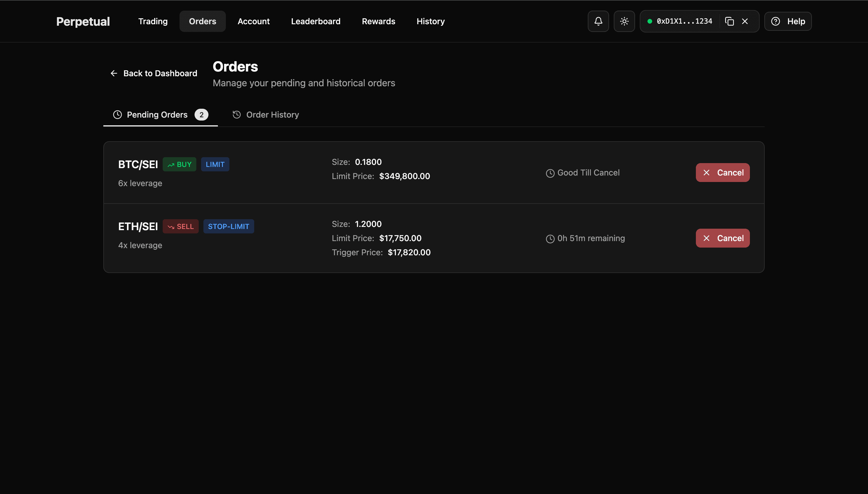Image resolution: width=868 pixels, height=494 pixels.
Task: Click the Help question mark icon
Action: (776, 21)
